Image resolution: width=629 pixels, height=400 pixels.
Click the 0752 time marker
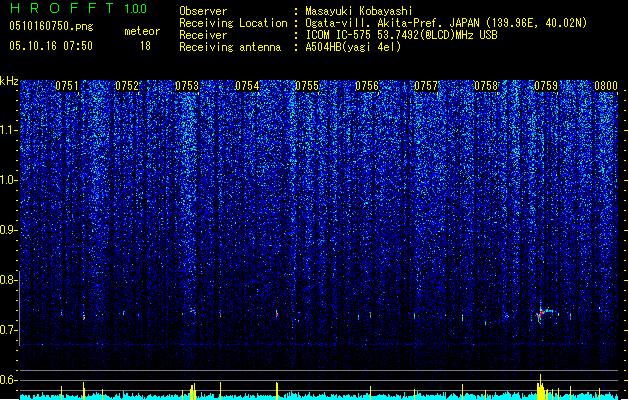coord(127,86)
